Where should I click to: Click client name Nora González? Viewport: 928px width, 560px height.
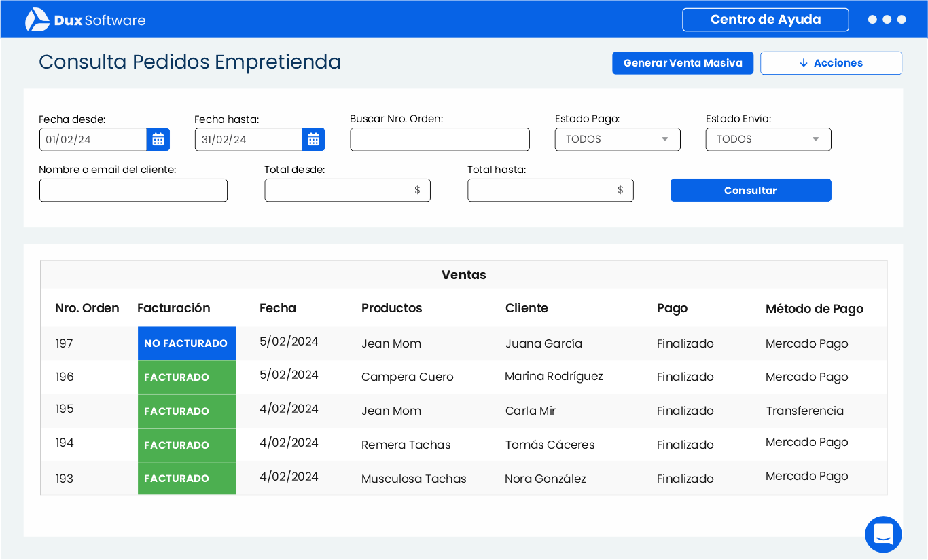pyautogui.click(x=546, y=479)
